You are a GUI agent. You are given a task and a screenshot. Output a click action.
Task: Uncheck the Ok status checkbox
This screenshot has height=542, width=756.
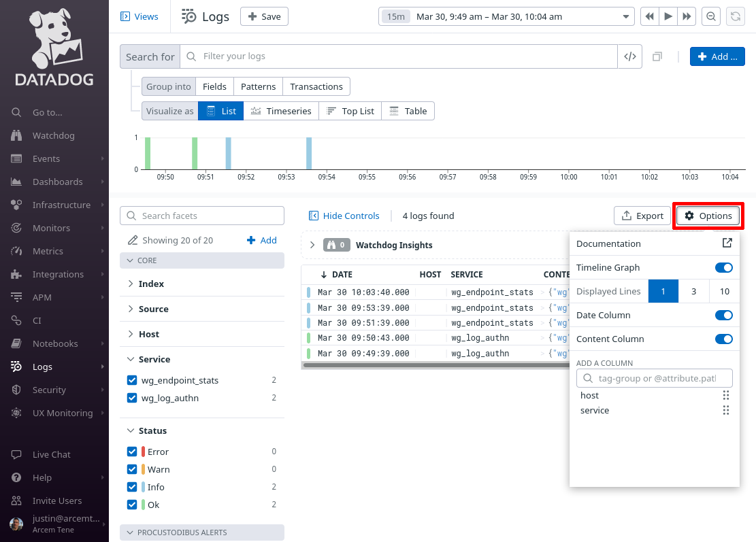132,505
